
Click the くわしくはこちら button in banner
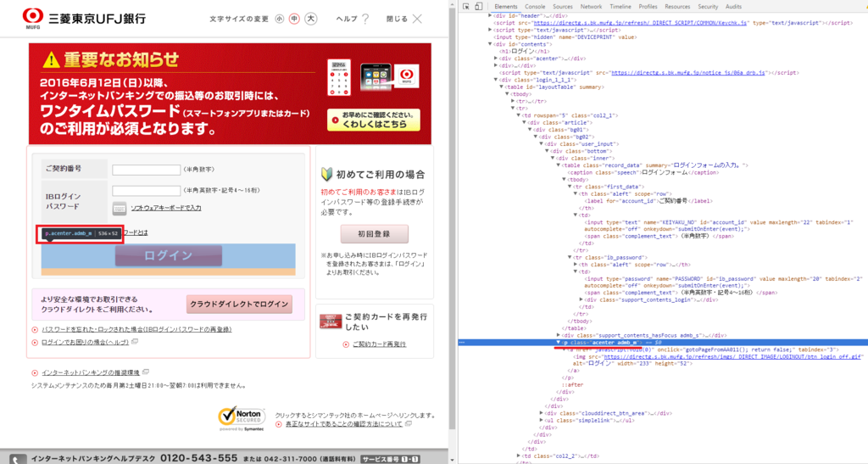pos(374,120)
